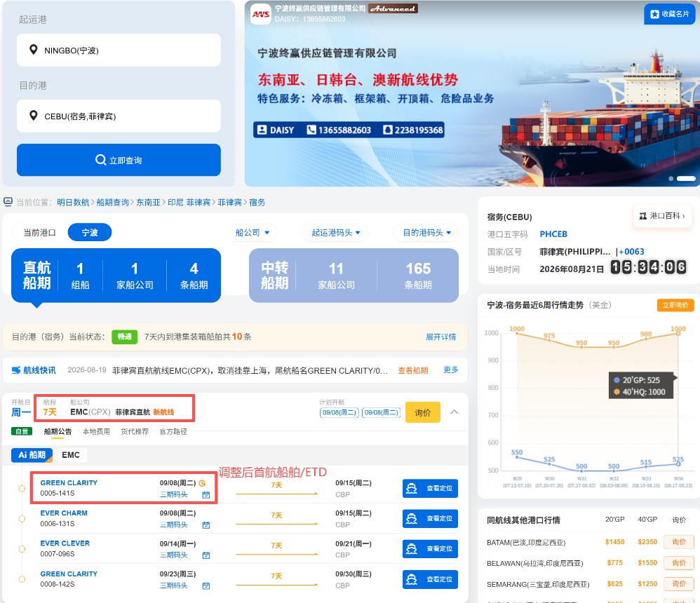Open the 目的港码头 dropdown
This screenshot has height=603, width=700.
tap(426, 233)
